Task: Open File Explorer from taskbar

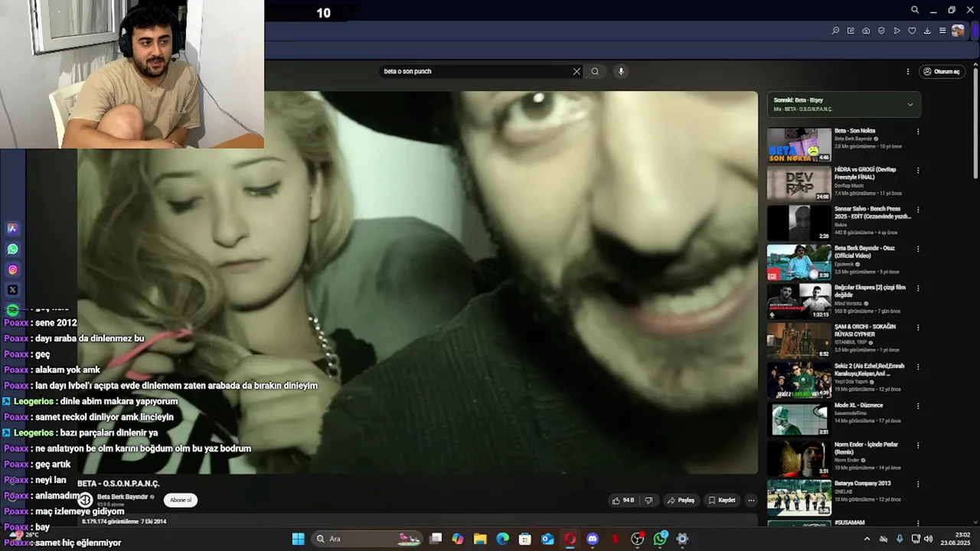Action: coord(480,539)
